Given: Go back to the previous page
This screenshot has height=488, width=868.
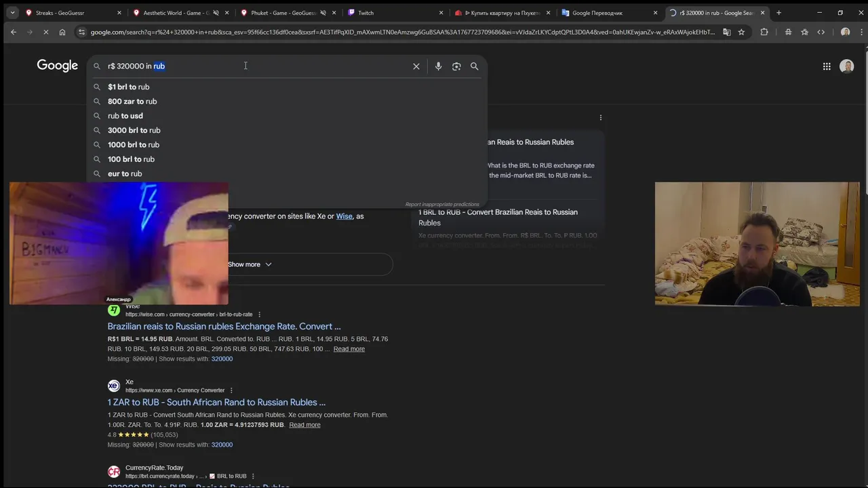Looking at the screenshot, I should pos(13,32).
